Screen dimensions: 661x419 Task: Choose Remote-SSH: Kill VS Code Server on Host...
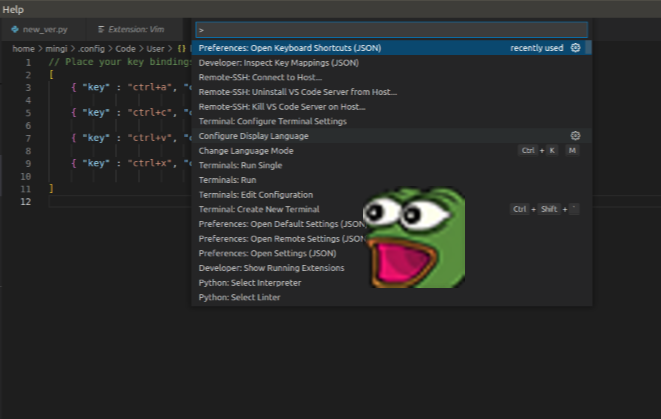pyautogui.click(x=392, y=107)
